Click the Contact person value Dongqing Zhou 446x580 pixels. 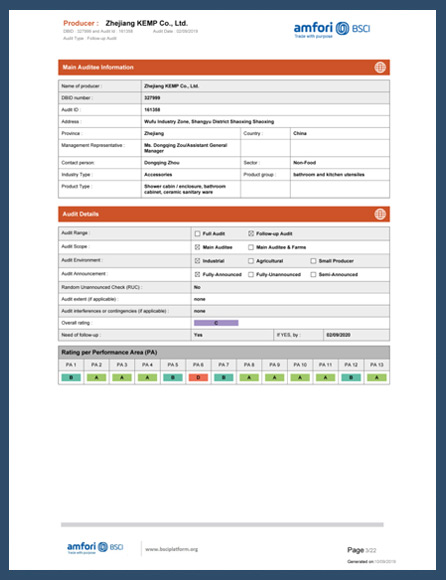[x=162, y=163]
